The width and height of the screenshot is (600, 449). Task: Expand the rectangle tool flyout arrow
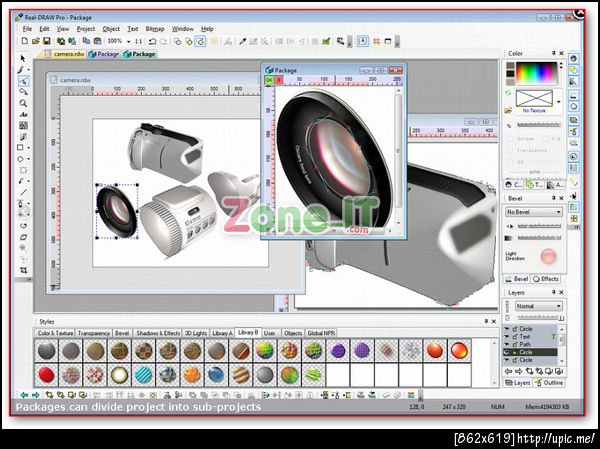pos(29,148)
